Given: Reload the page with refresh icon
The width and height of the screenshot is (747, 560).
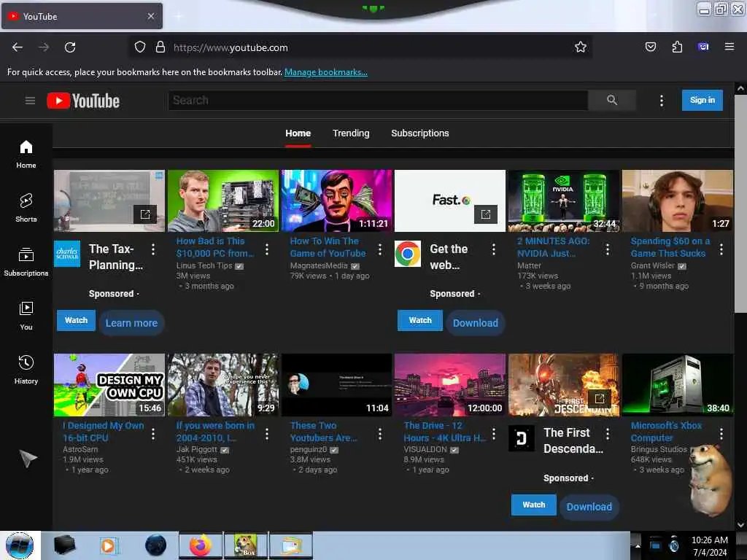Looking at the screenshot, I should click(70, 47).
